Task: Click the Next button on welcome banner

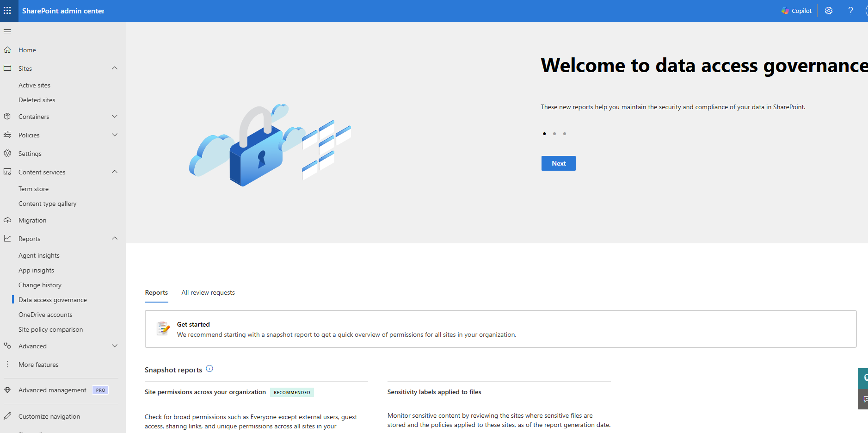Action: pyautogui.click(x=558, y=163)
